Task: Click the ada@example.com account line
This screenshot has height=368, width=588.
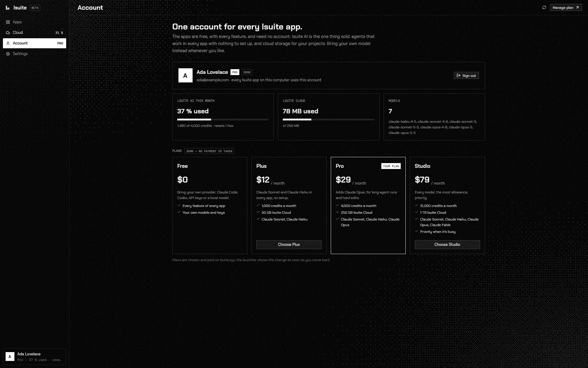Action: click(x=259, y=80)
